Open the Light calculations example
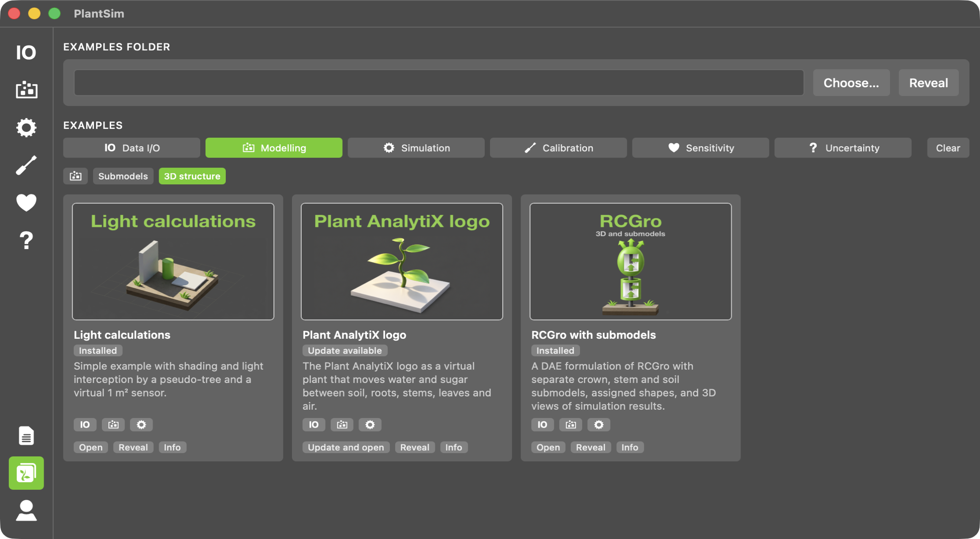 click(91, 447)
